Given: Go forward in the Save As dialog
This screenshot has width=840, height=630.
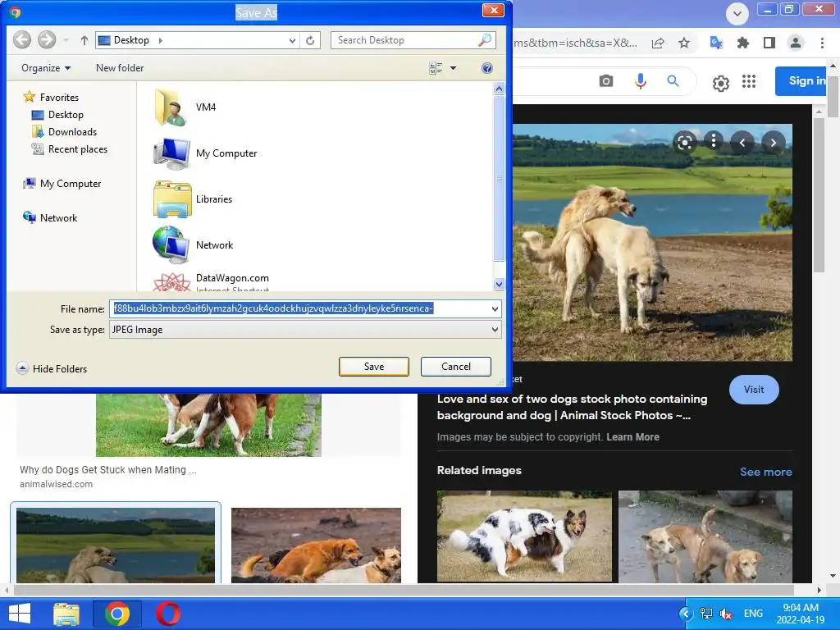Looking at the screenshot, I should click(47, 39).
